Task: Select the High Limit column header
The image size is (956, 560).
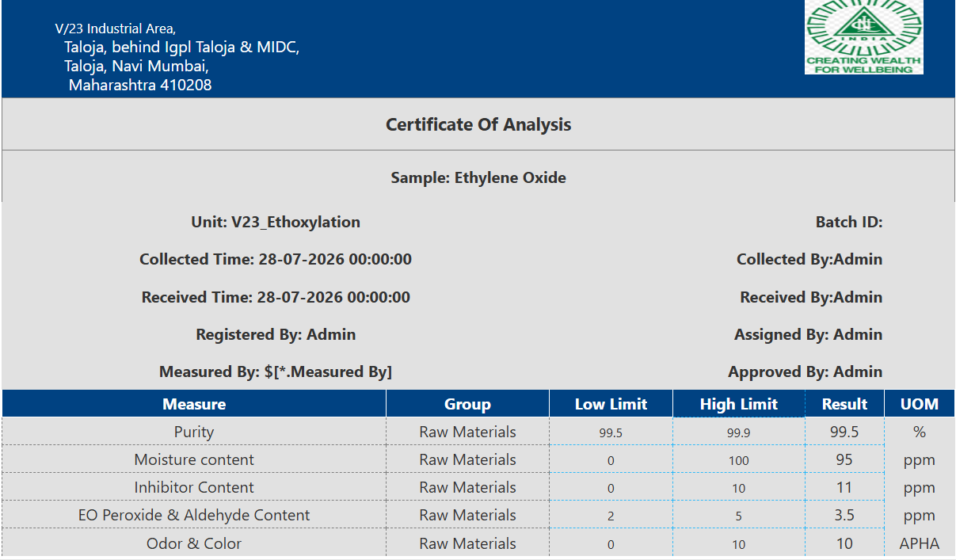Action: point(739,404)
